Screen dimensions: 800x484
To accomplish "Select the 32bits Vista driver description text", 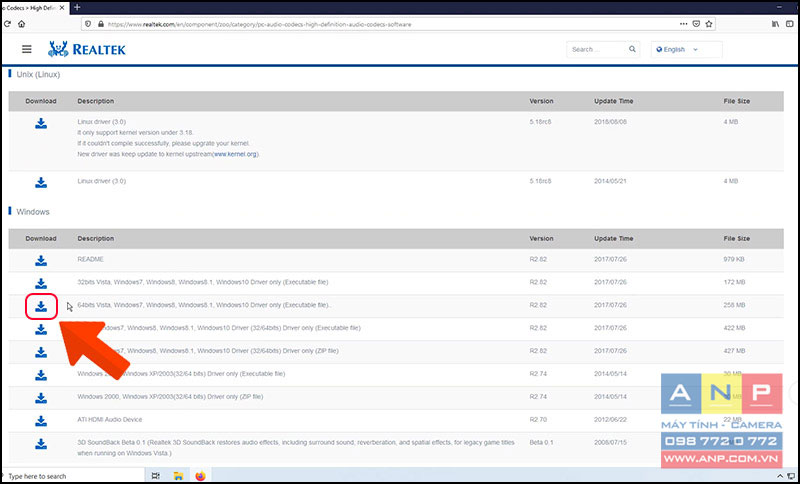I will point(203,282).
